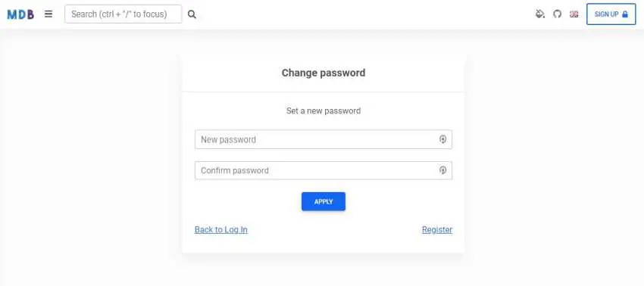Click the key icon in Confirm password field

pyautogui.click(x=442, y=170)
